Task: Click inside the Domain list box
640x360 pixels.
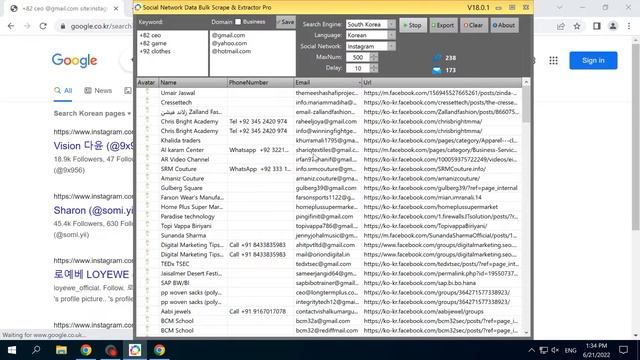Action: click(252, 53)
